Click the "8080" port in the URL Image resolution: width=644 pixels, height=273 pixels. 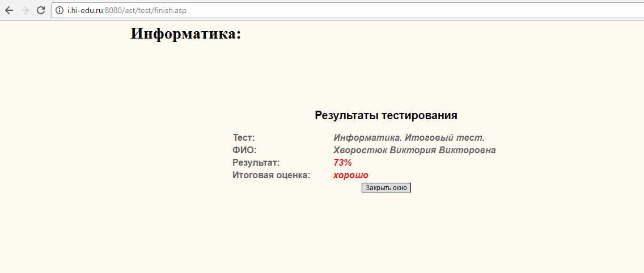[113, 10]
